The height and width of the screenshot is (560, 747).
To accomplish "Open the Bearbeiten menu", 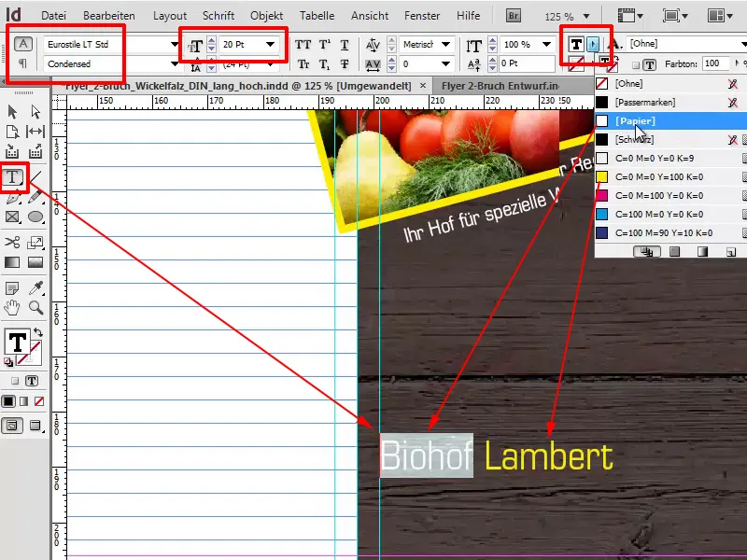I will (108, 16).
